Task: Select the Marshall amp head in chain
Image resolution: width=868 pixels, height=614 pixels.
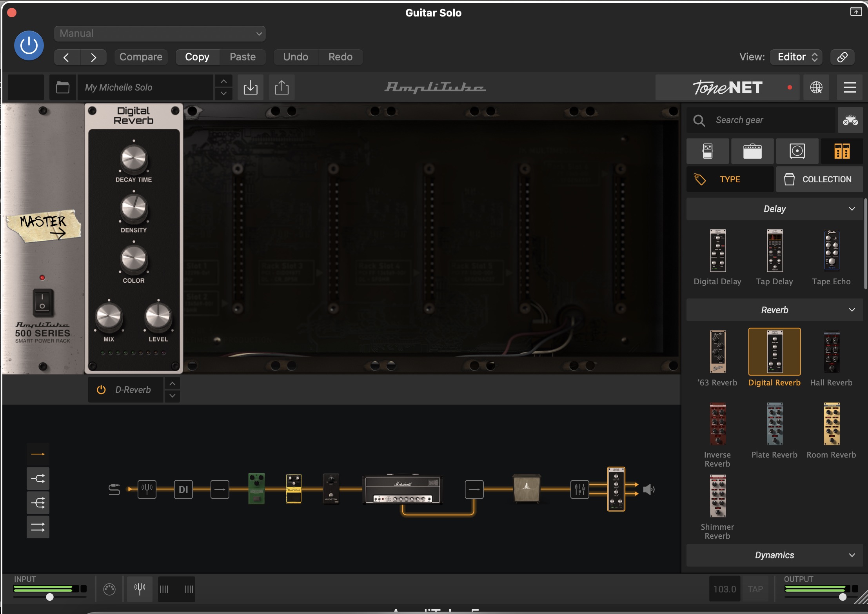Action: coord(403,490)
